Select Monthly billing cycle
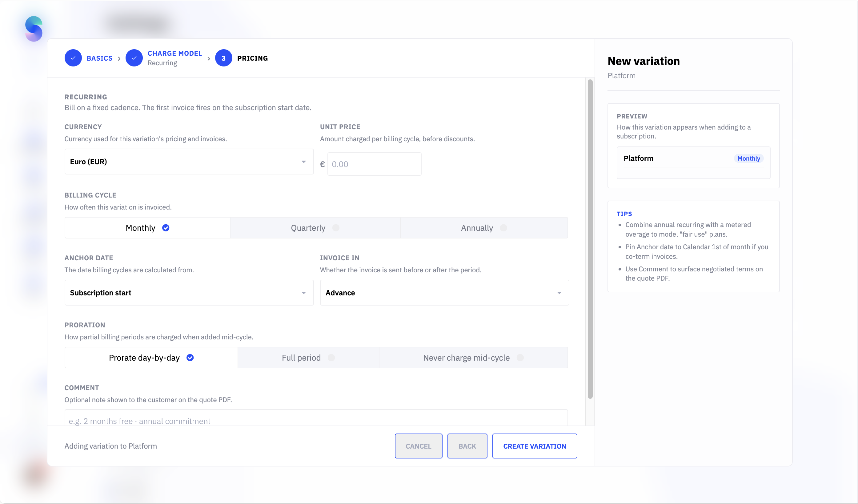Screen dimensions: 858x504 coord(147,228)
